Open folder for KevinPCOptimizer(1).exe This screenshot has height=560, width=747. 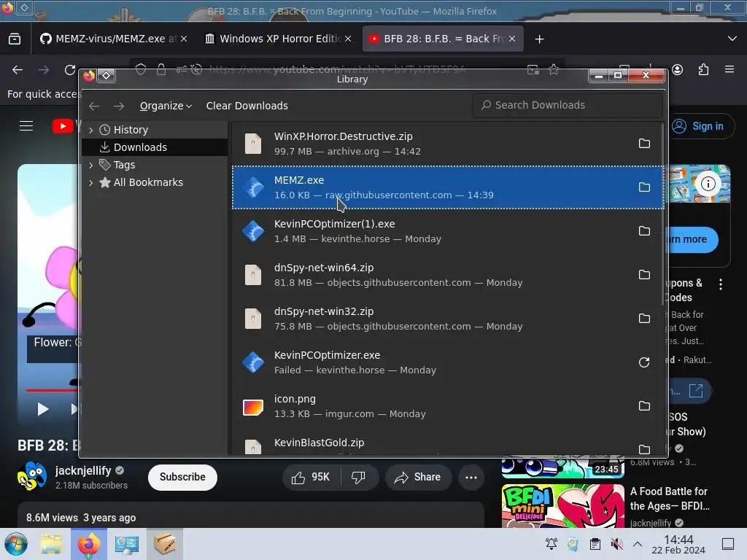pyautogui.click(x=644, y=231)
